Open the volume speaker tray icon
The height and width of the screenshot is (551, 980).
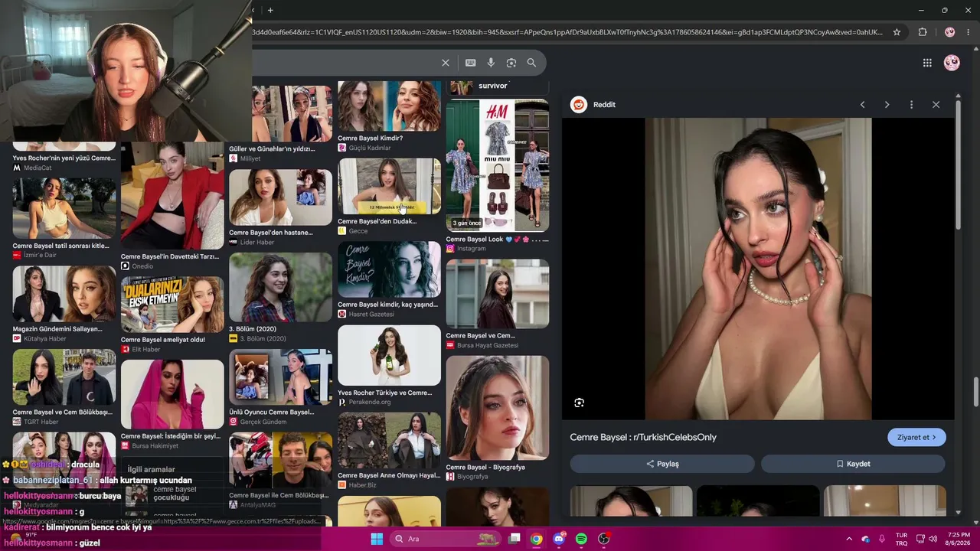(933, 539)
